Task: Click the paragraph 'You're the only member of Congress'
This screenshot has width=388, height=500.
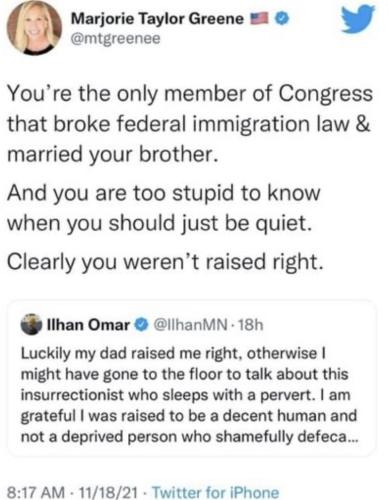Action: (x=189, y=124)
